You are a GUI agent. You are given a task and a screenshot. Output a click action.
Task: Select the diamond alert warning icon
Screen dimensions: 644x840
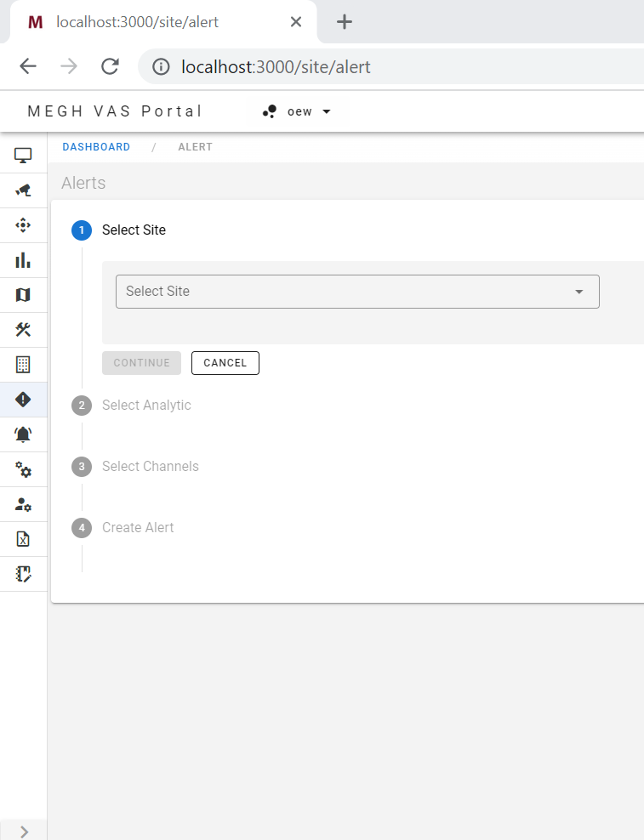(x=23, y=400)
